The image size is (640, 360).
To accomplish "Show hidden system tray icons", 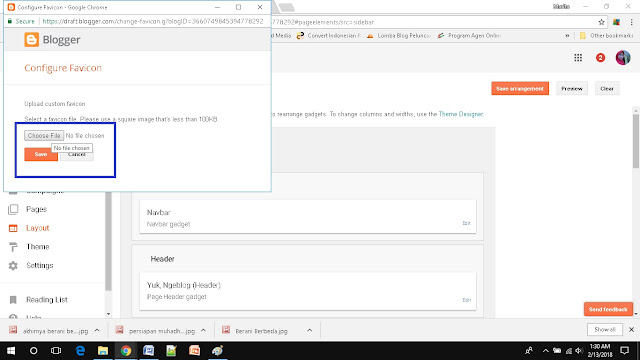I will (x=545, y=351).
